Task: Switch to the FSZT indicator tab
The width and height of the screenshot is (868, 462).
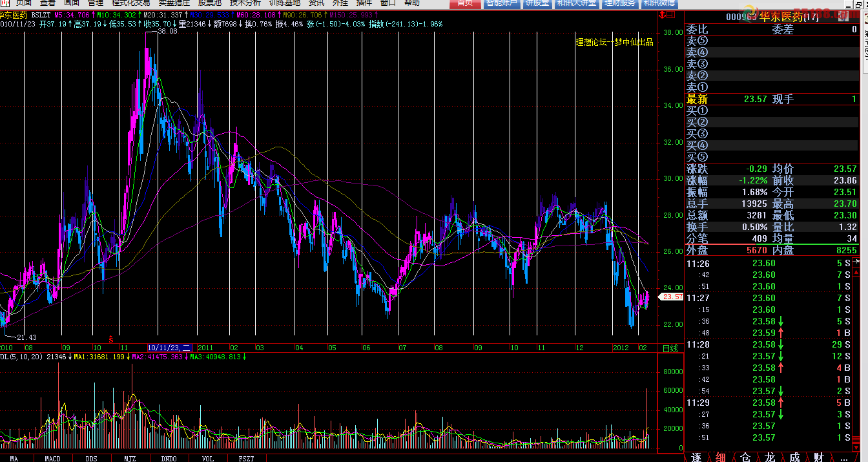Action: (x=246, y=458)
